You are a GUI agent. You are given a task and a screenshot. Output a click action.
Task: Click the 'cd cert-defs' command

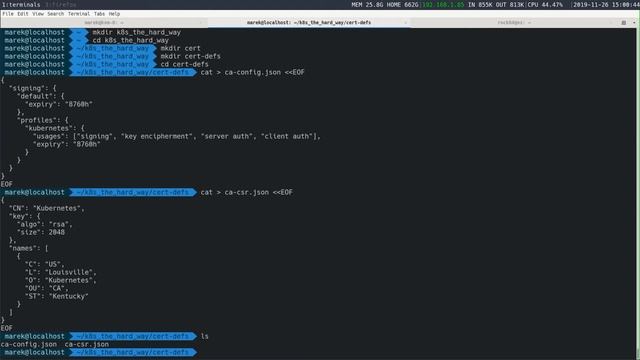184,64
